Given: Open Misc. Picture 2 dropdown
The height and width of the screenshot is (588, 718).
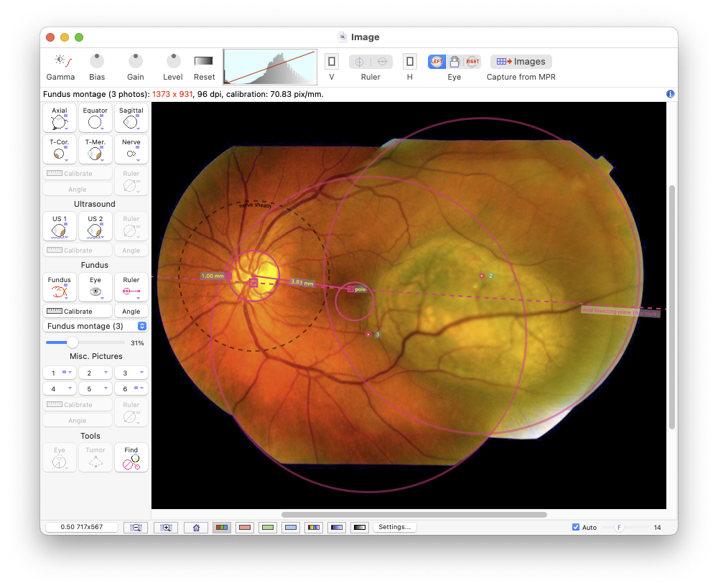Looking at the screenshot, I should pos(95,373).
